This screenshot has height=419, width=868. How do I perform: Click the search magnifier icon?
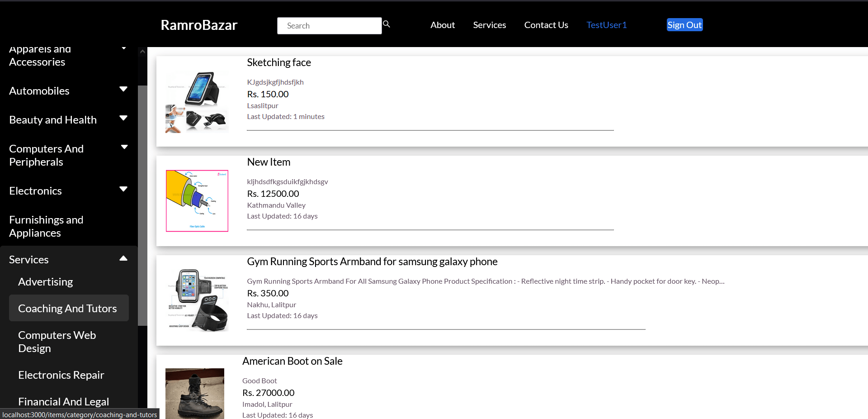387,24
